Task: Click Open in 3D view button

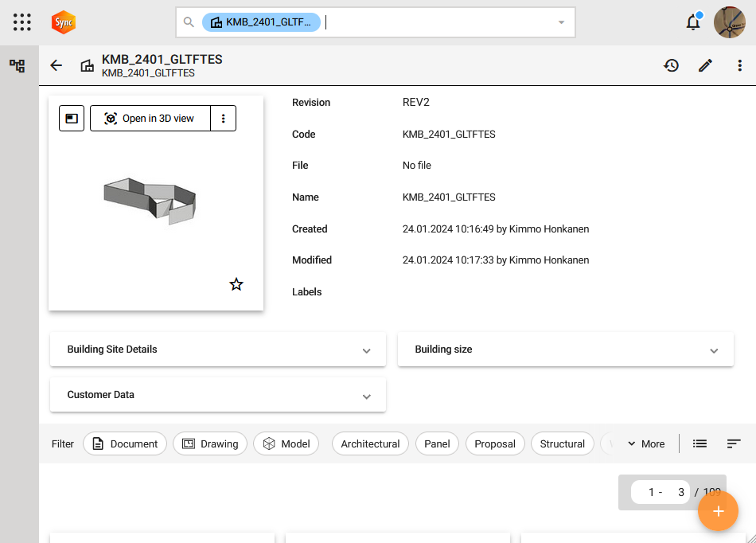Action: [x=150, y=119]
